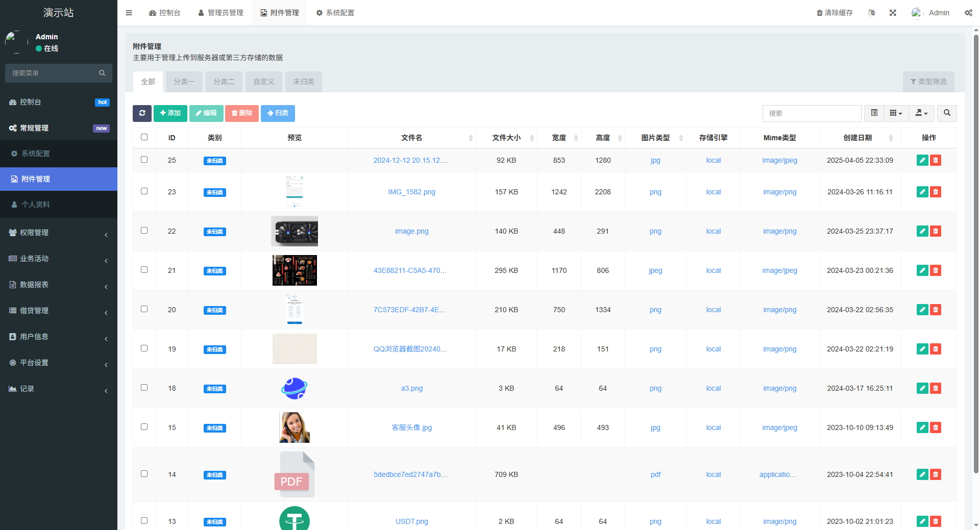Click the search magnifier icon beside the table

pyautogui.click(x=947, y=113)
